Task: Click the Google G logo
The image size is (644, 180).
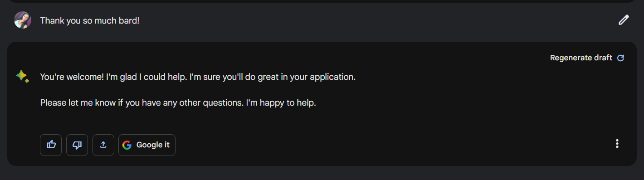Action: [127, 145]
